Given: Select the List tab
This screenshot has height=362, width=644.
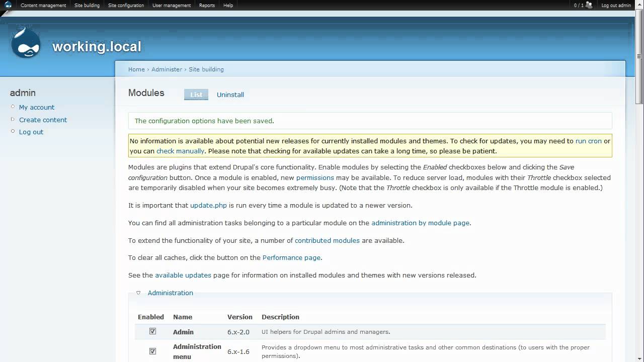Looking at the screenshot, I should point(196,95).
